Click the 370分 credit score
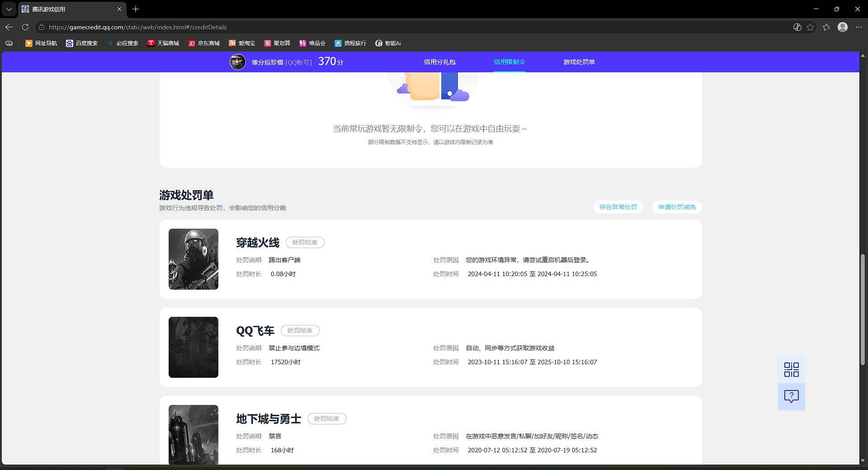Image resolution: width=868 pixels, height=470 pixels. 330,61
